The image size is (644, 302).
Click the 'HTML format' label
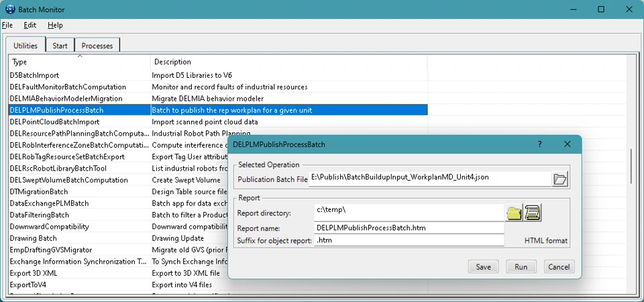[546, 241]
